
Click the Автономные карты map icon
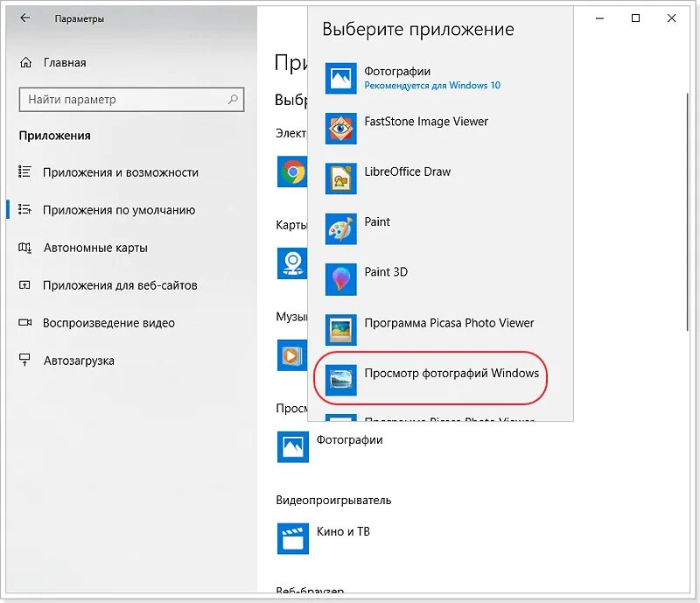(24, 247)
